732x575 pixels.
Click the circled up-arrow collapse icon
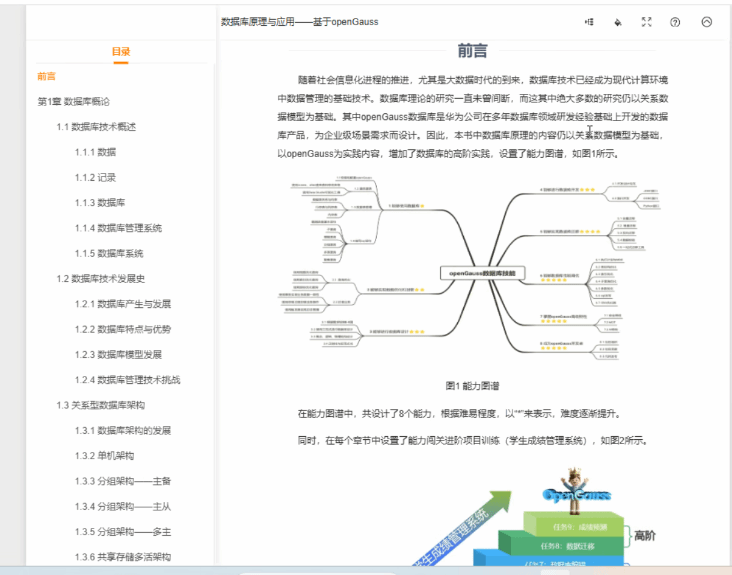707,22
